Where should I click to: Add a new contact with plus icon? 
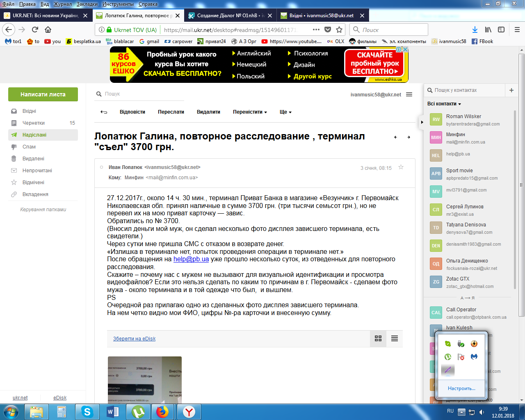coord(511,90)
